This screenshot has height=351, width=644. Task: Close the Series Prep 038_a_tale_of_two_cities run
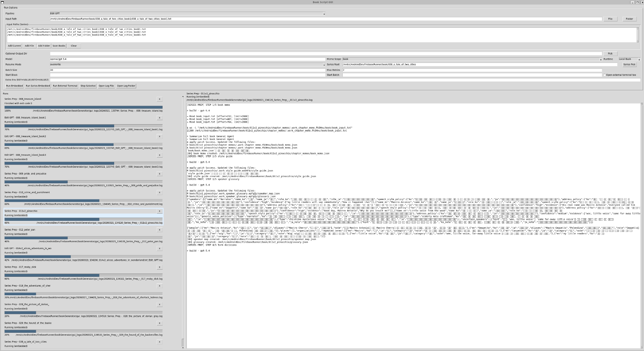click(x=159, y=342)
